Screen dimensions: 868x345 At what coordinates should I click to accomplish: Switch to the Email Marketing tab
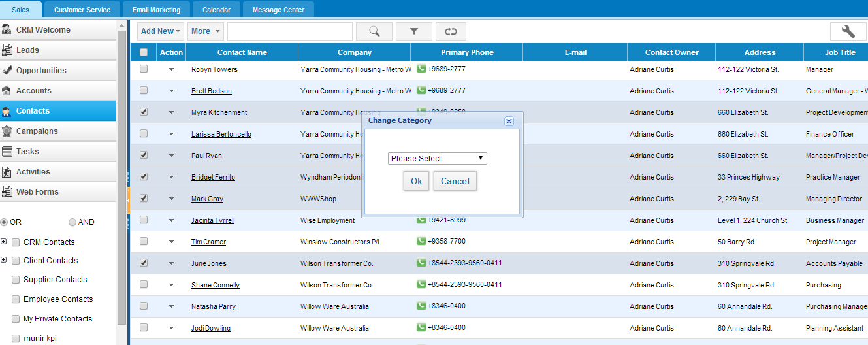pos(156,10)
